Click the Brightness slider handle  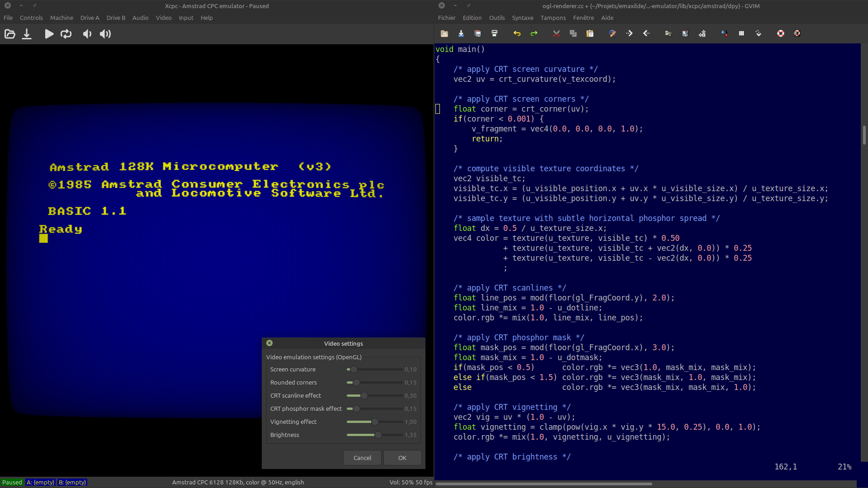(378, 435)
